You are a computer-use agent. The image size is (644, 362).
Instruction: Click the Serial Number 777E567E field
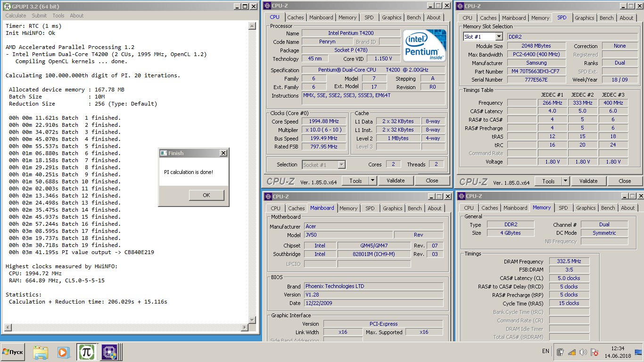click(x=537, y=80)
